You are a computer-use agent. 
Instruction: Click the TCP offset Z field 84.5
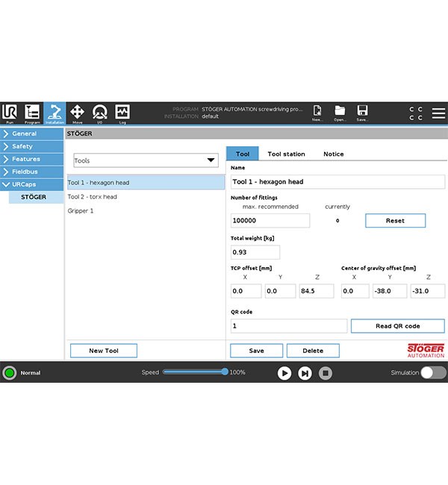(x=317, y=291)
